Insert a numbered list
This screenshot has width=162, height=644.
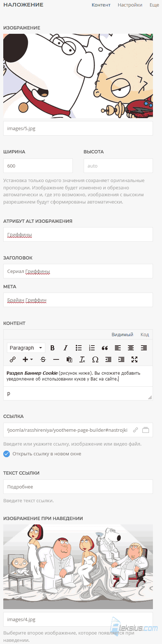pyautogui.click(x=92, y=348)
